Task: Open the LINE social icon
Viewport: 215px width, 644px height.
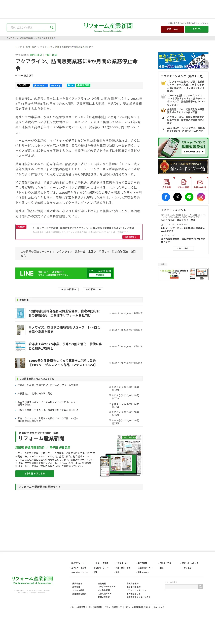Action: [189, 197]
